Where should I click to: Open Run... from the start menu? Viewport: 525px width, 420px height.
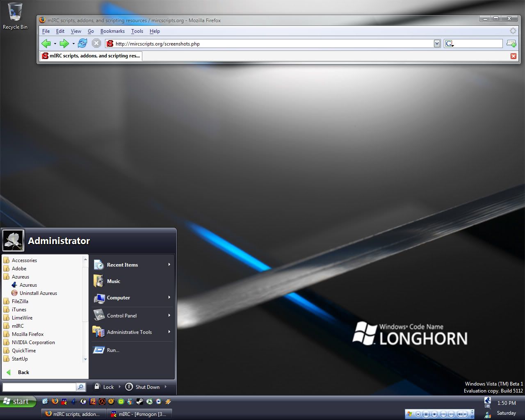click(x=106, y=350)
